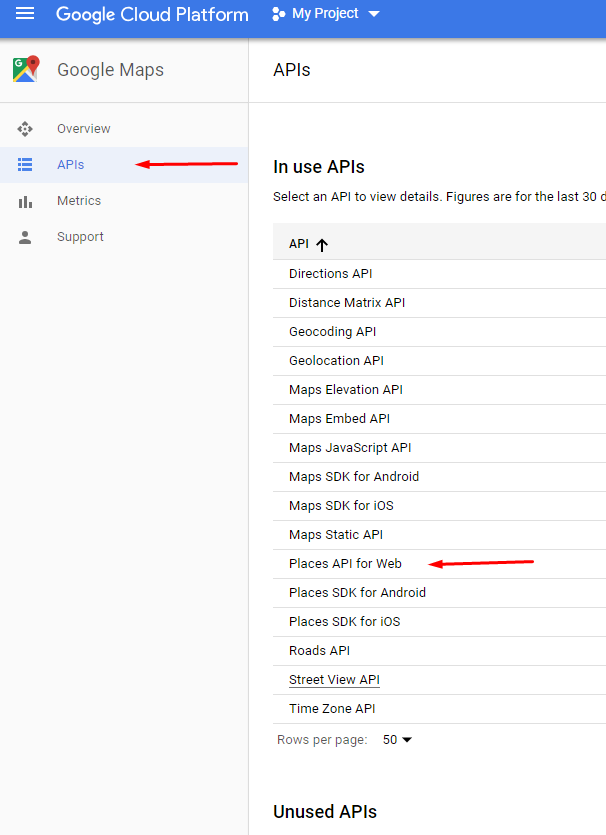Click the Metrics bar chart icon
Screen dimensions: 606x835
click(25, 201)
